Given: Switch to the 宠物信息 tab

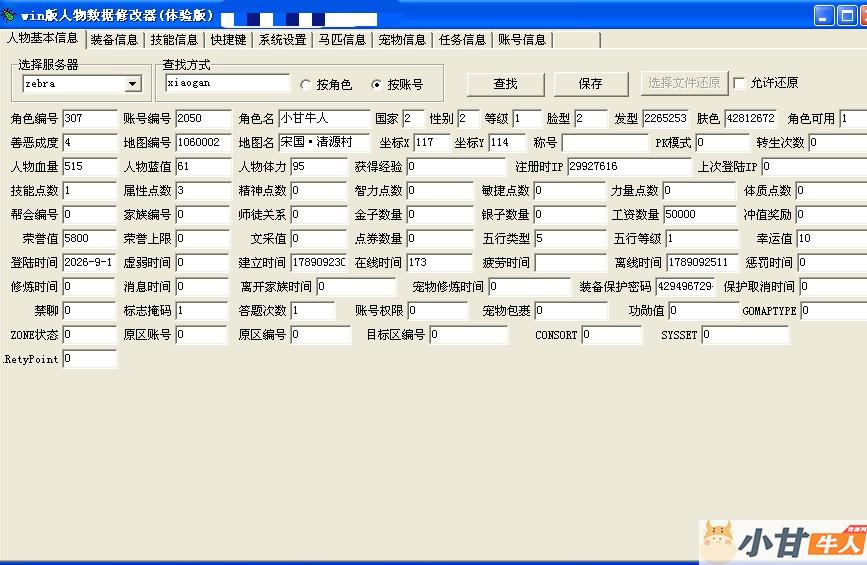Looking at the screenshot, I should click(402, 40).
